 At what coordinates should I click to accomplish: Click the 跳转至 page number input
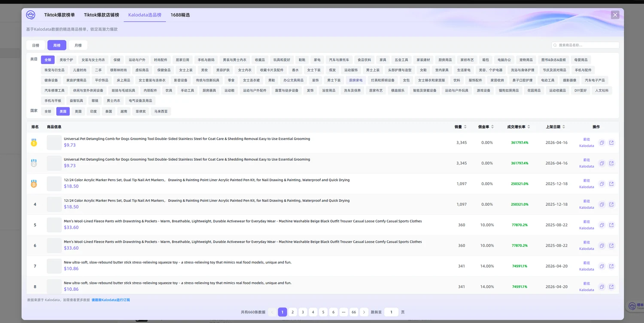point(391,312)
